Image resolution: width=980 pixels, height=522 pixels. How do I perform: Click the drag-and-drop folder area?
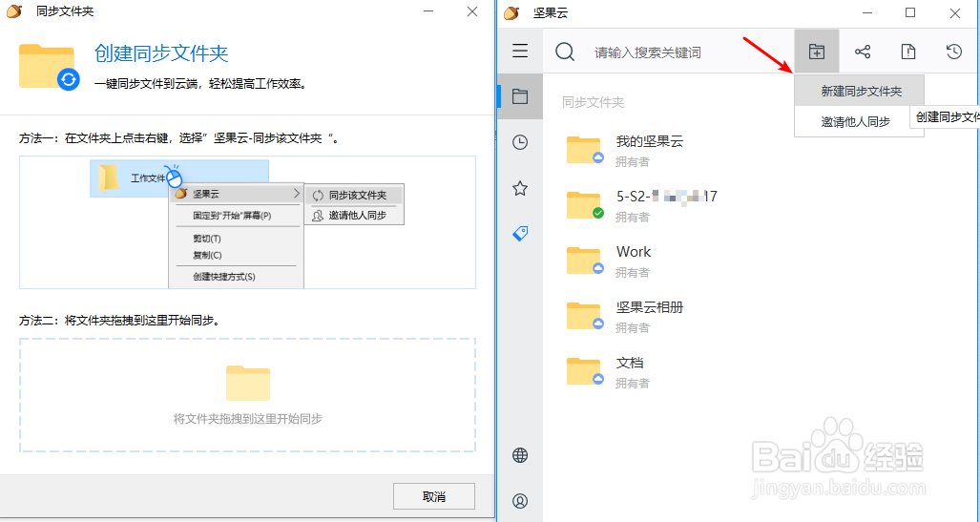(x=247, y=395)
